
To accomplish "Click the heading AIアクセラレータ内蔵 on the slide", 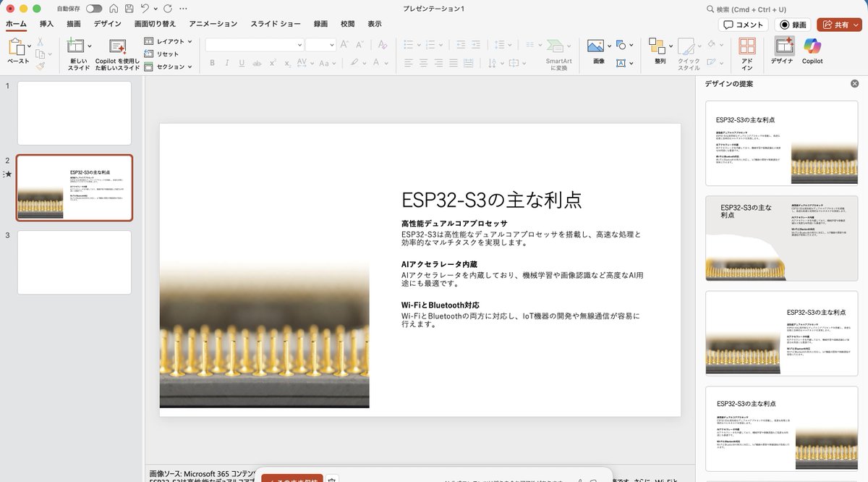I will 439,265.
